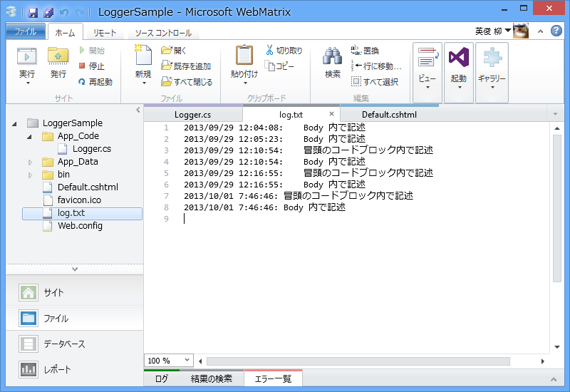
Task: Select log.txt in the file tree
Action: [82, 213]
